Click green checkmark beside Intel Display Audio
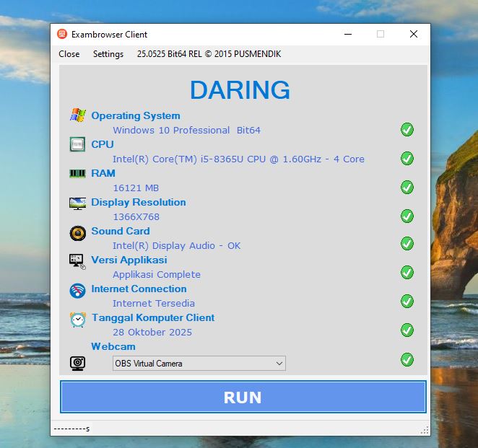The width and height of the screenshot is (478, 448). pos(407,244)
